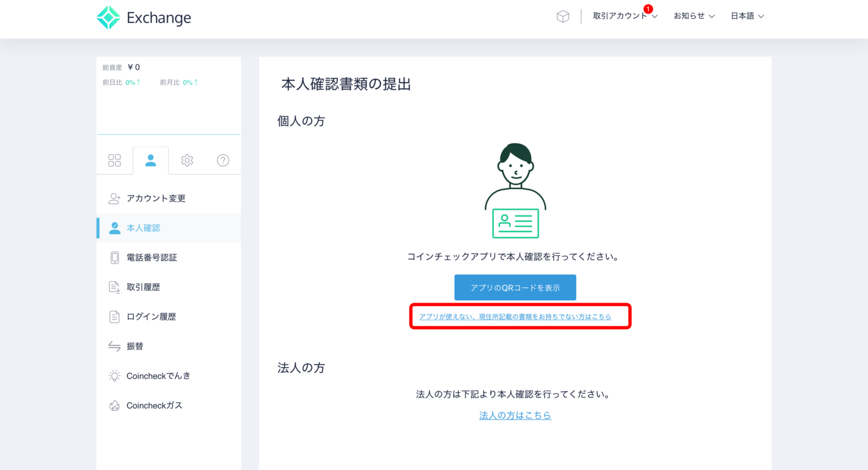Open アカウント変更 in sidebar
Screen dimensions: 868x470
tap(156, 199)
